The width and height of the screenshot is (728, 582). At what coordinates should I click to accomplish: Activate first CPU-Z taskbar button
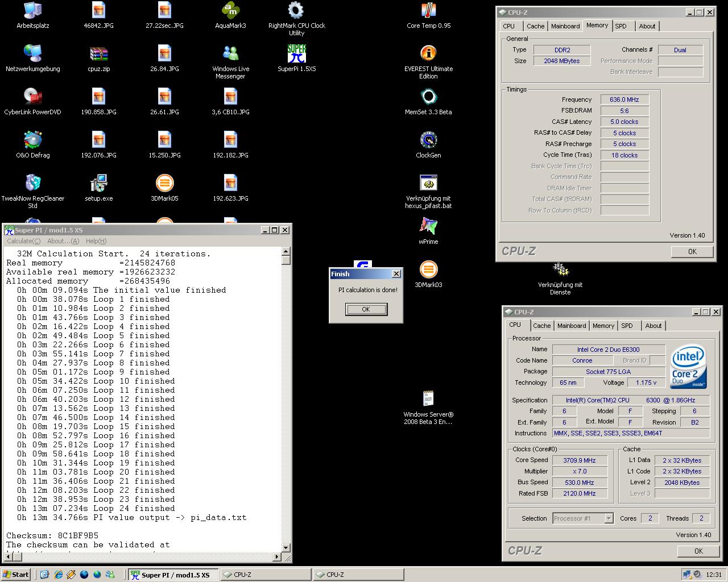(x=265, y=575)
